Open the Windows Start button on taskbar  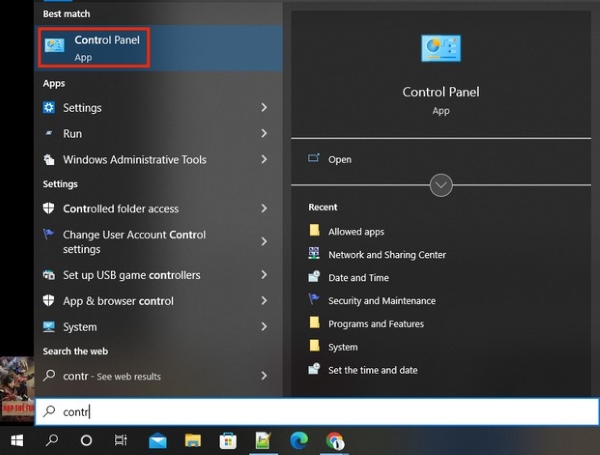[x=17, y=440]
